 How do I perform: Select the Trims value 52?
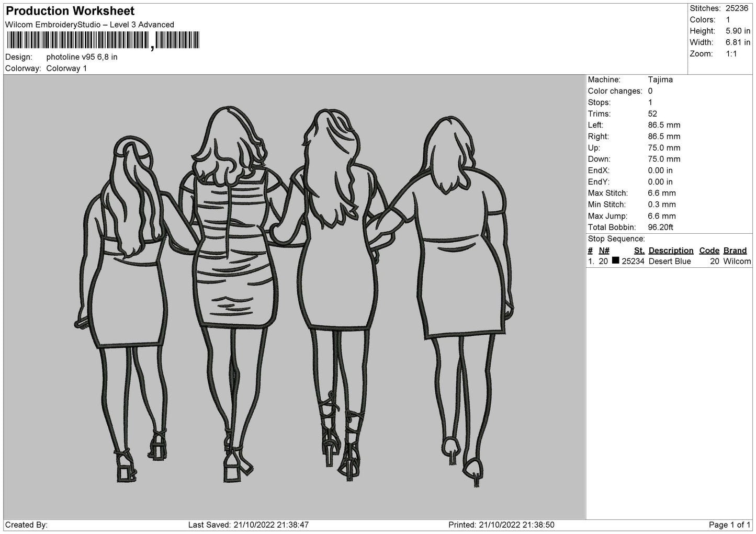tap(652, 113)
